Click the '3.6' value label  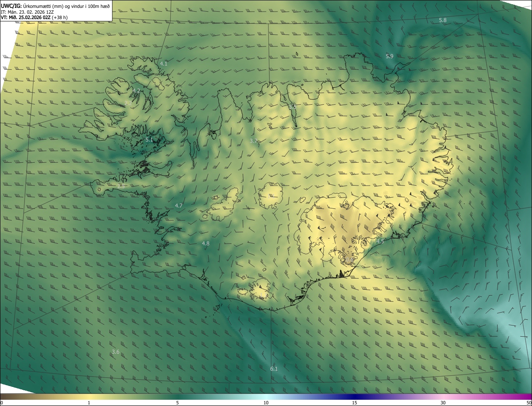pos(116,352)
